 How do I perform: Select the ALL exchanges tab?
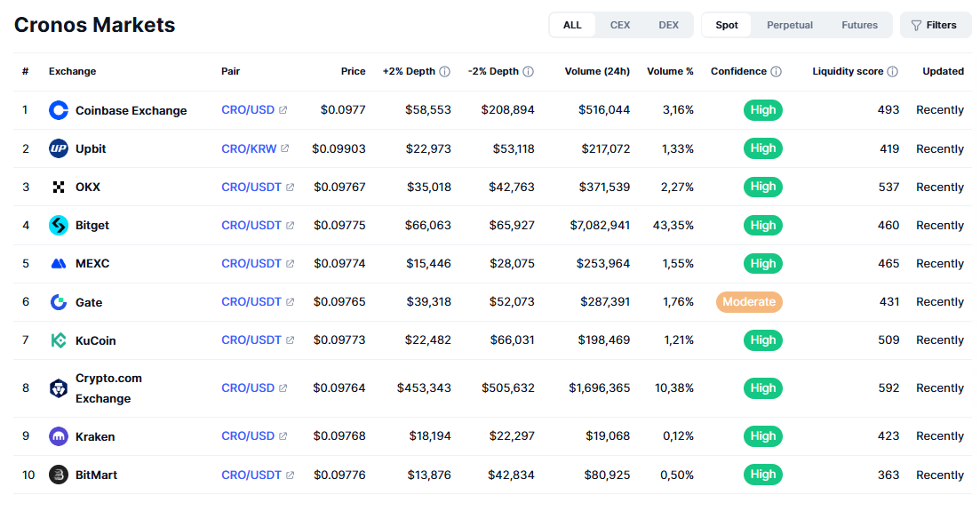[x=572, y=25]
